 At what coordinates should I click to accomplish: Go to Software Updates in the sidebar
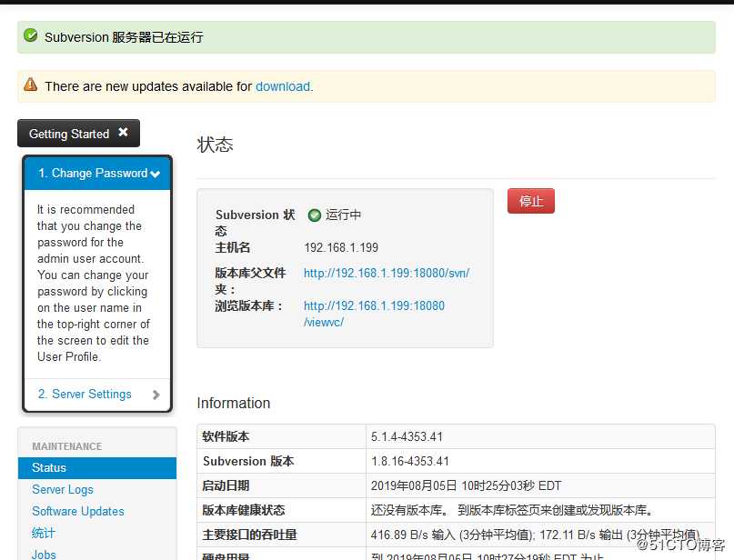coord(78,511)
